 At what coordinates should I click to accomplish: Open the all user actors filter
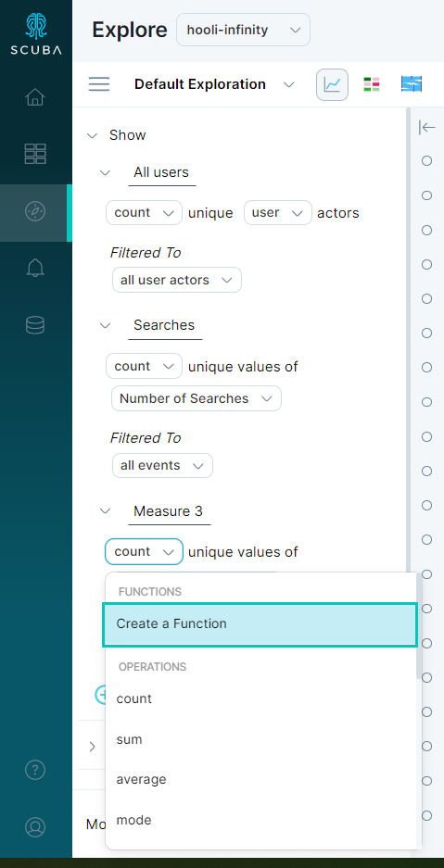pyautogui.click(x=177, y=280)
